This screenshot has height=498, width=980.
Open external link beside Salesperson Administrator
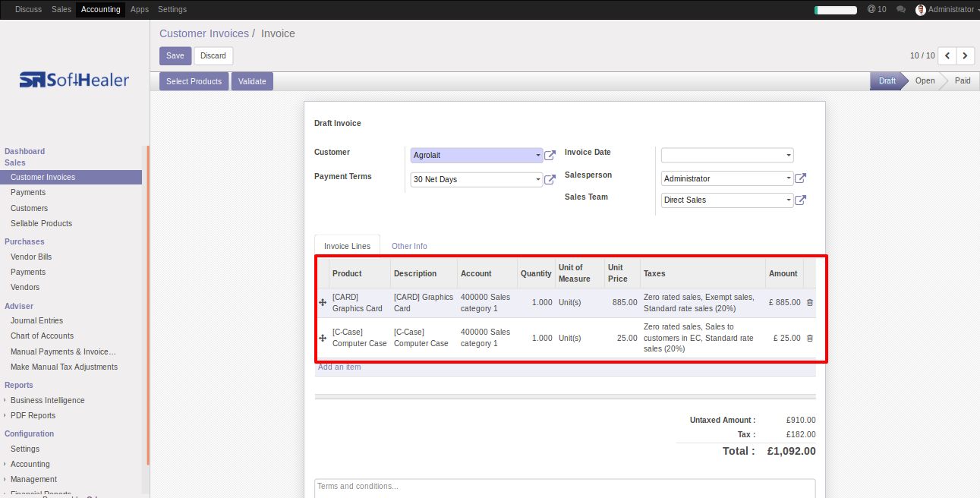tap(800, 178)
